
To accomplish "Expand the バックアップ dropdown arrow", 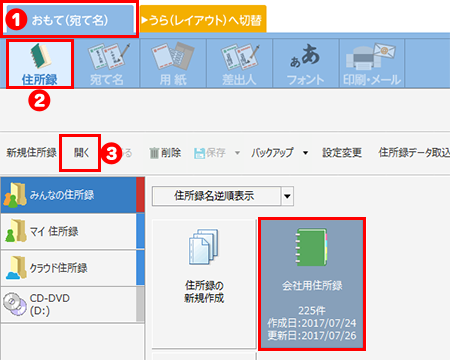I will (305, 153).
